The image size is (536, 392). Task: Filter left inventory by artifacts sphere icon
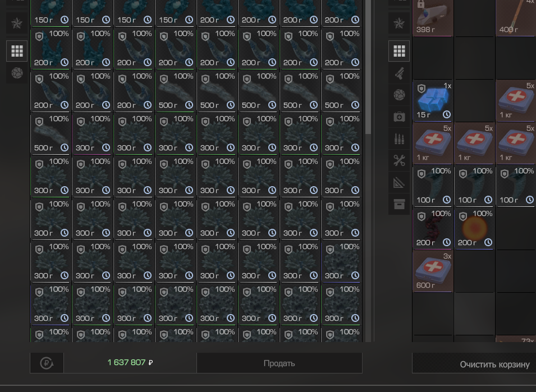[x=17, y=73]
